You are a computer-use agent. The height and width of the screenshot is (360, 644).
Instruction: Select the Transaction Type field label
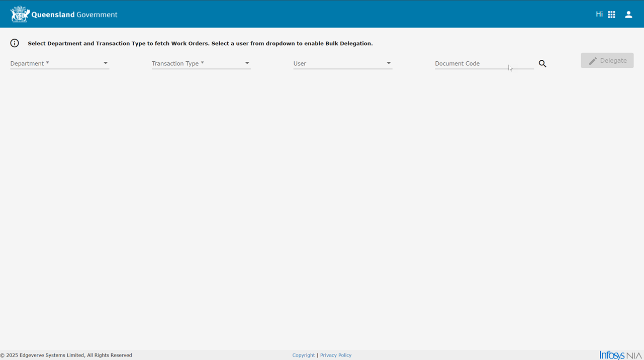tap(177, 64)
